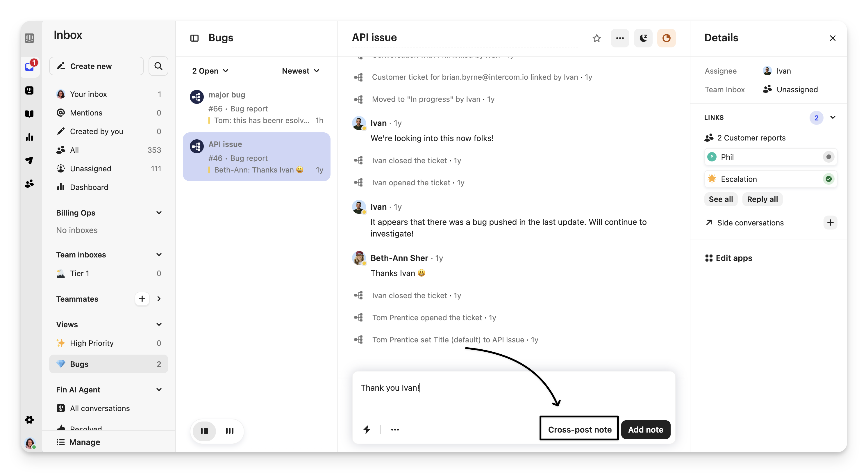This screenshot has height=473, width=868.
Task: Open the Dashboard item
Action: (108, 187)
